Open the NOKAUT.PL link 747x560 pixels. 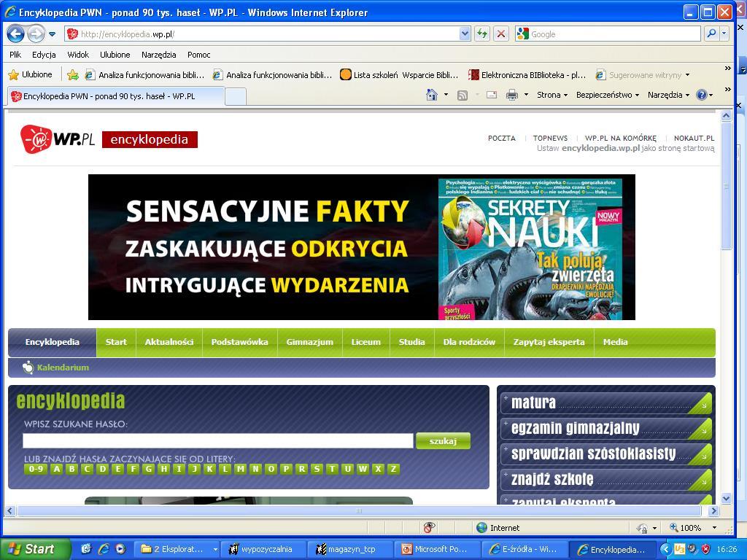click(694, 138)
